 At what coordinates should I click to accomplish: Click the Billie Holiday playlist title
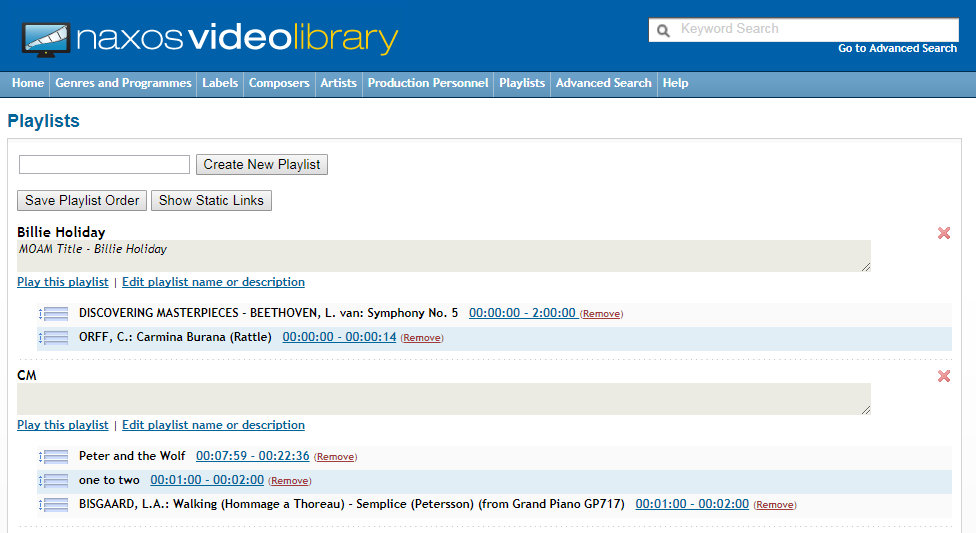(61, 232)
